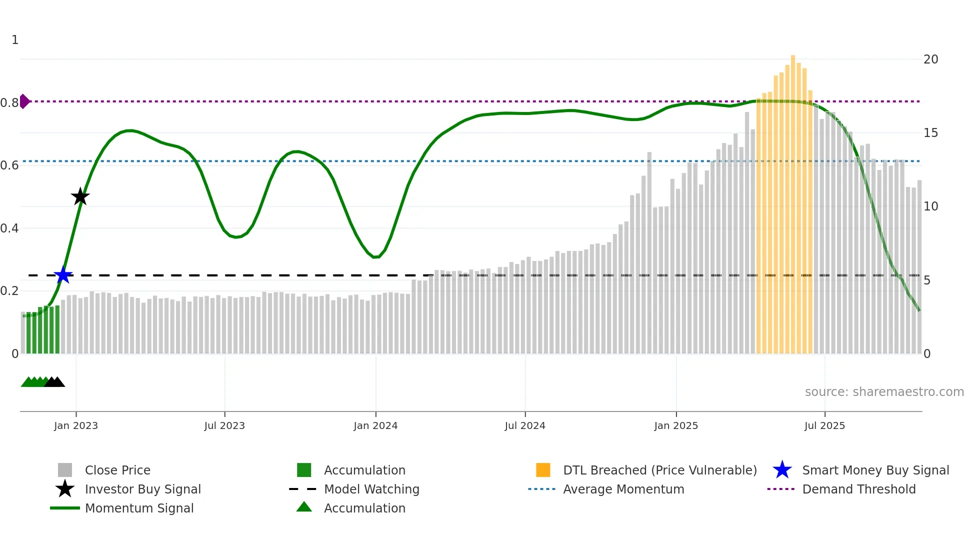Click the Jul 2025 axis label
This screenshot has width=980, height=551.
coord(824,425)
